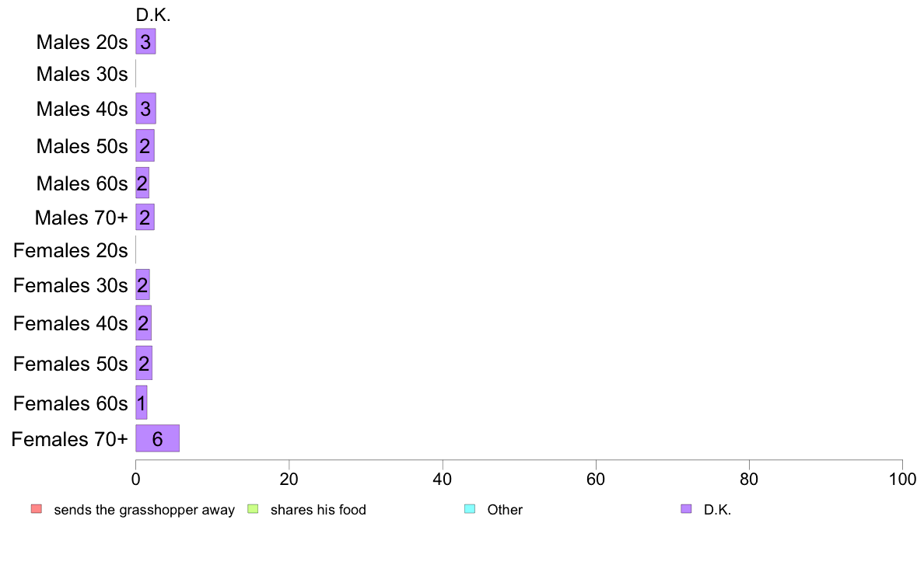The width and height of the screenshot is (924, 572).
Task: Click the Females 40s bar
Action: point(143,323)
